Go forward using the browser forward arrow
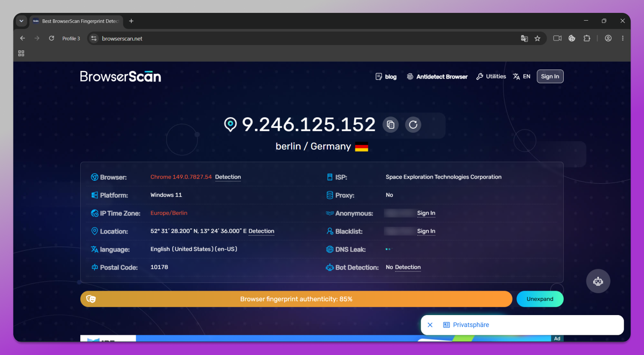 [37, 38]
